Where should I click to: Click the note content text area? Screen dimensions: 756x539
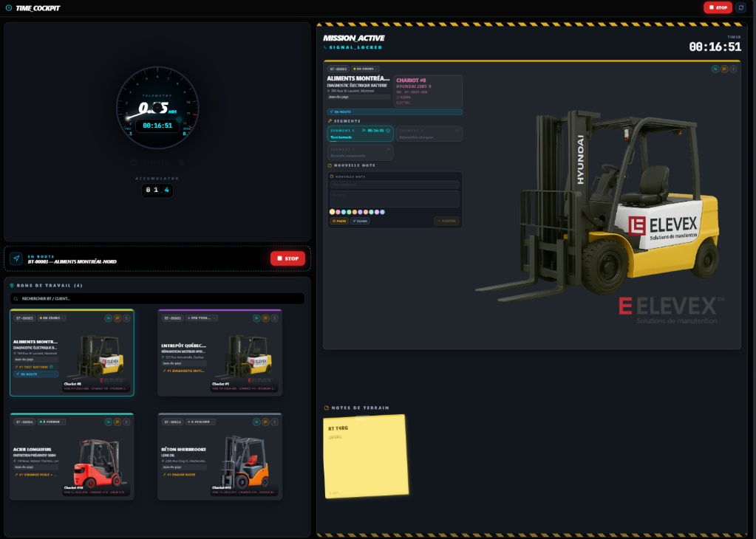(x=395, y=199)
